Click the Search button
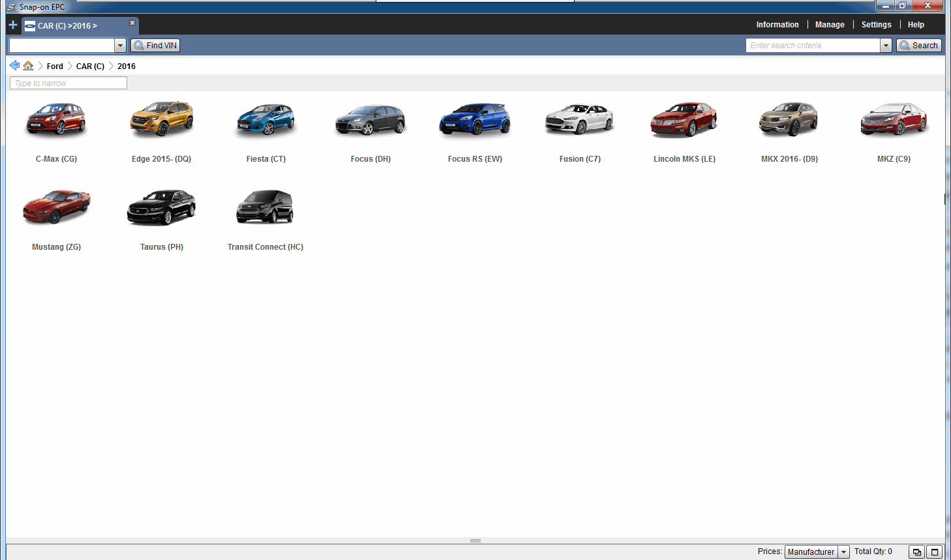Screen dimensions: 951x560 (x=919, y=46)
